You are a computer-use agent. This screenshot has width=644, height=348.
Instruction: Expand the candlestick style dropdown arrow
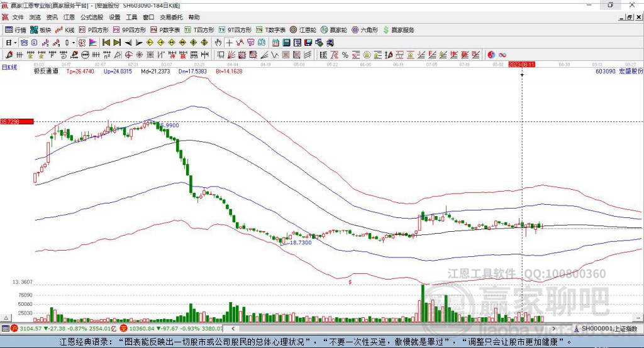pos(74,43)
